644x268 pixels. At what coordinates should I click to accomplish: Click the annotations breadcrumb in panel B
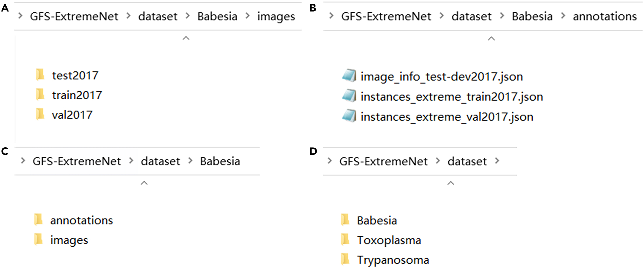605,17
